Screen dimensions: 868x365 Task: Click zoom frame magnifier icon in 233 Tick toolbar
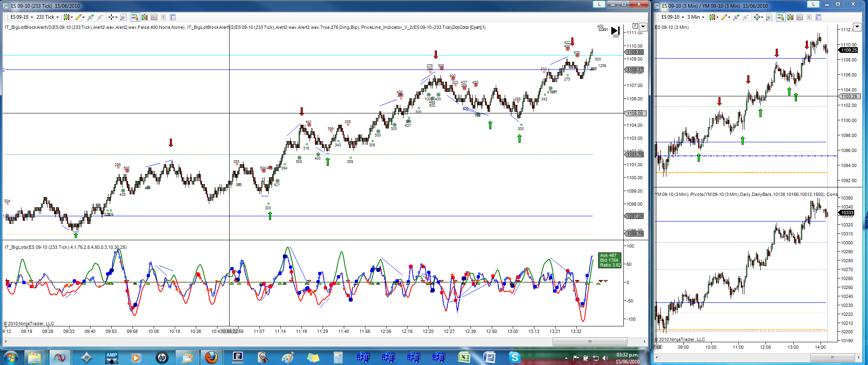pos(123,17)
